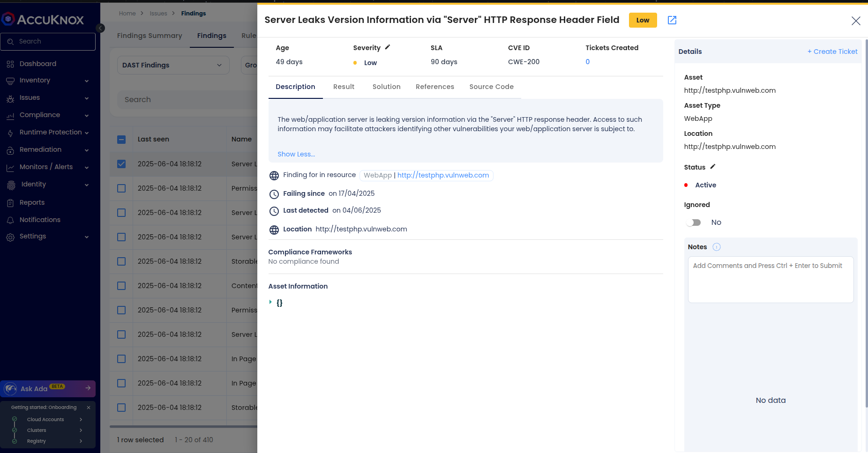Open the Dashboard sidebar icon
Image resolution: width=868 pixels, height=453 pixels.
(10, 64)
